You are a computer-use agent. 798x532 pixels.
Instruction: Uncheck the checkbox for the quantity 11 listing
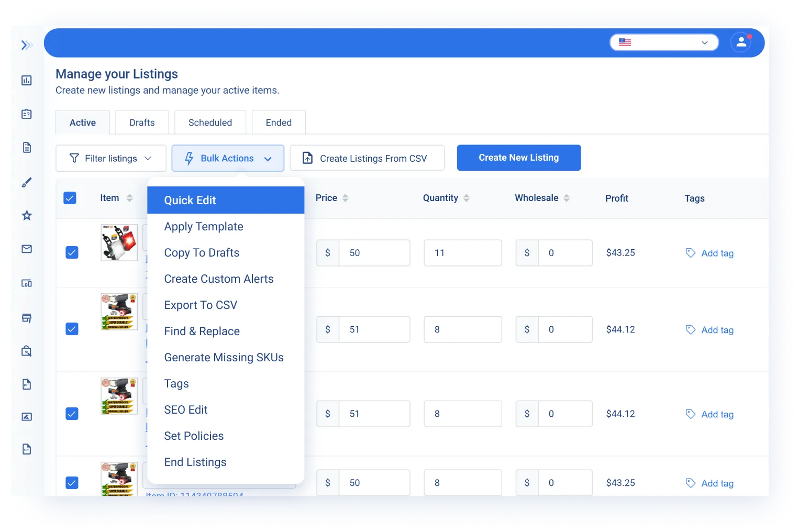click(72, 252)
